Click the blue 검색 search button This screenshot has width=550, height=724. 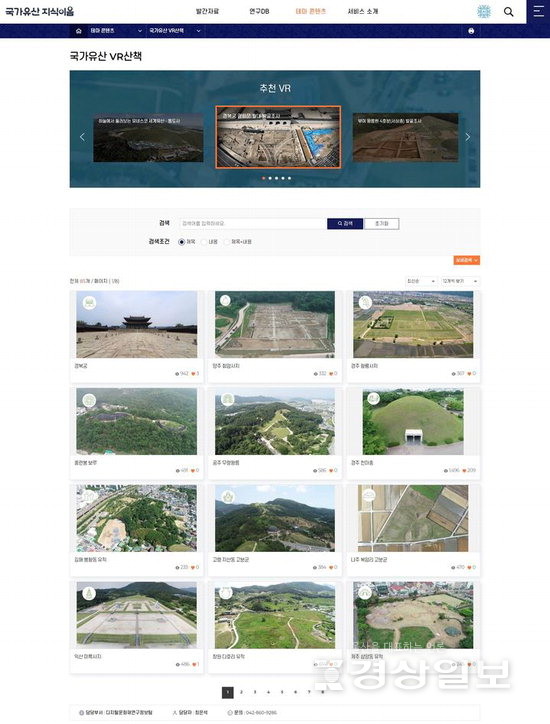click(345, 223)
